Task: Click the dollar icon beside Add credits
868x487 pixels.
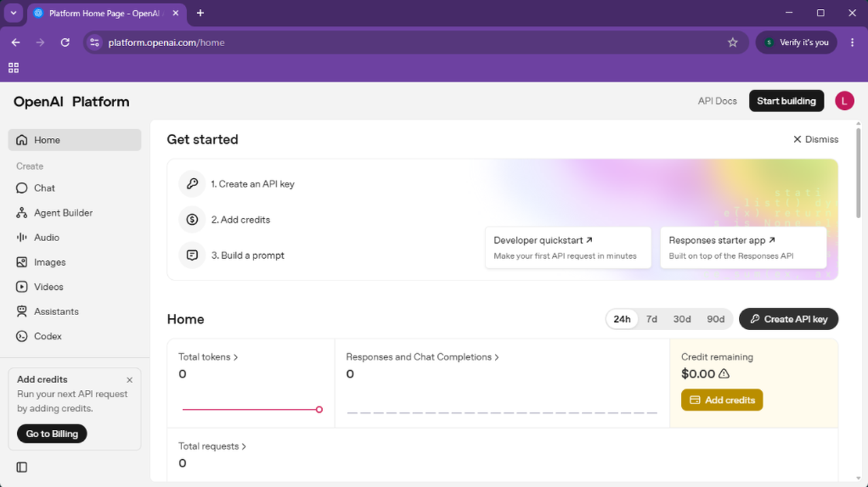Action: click(x=192, y=219)
